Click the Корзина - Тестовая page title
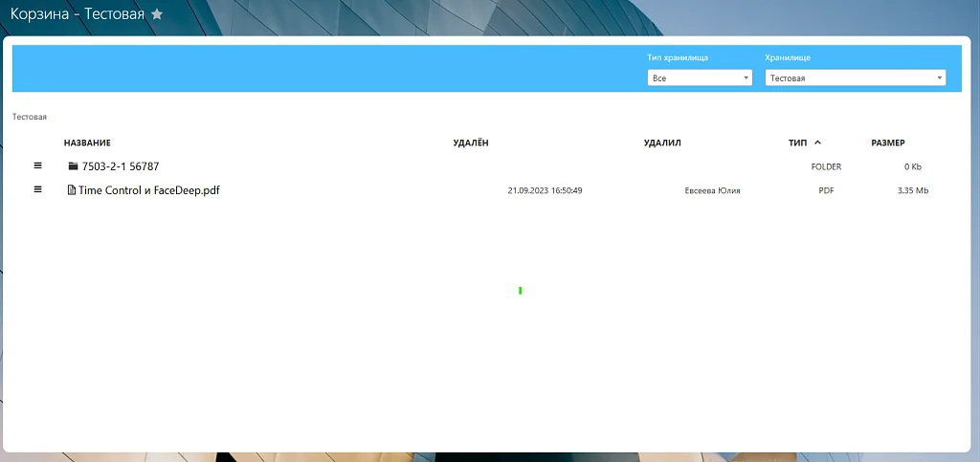Image resolution: width=980 pixels, height=462 pixels. point(78,13)
